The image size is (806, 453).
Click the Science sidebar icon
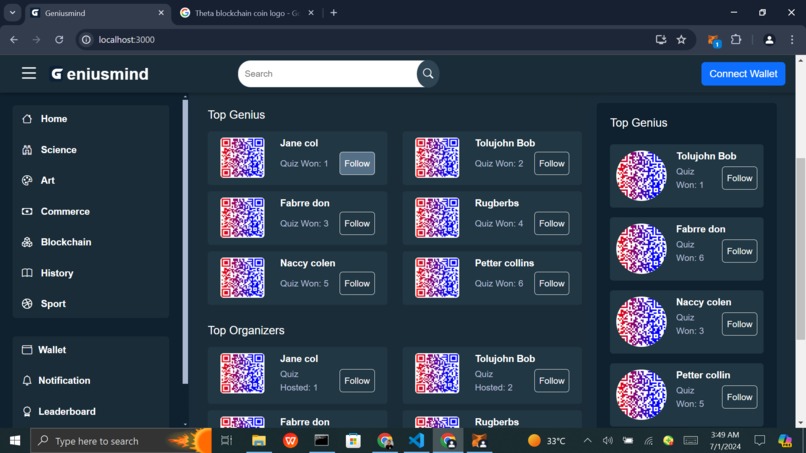[27, 150]
